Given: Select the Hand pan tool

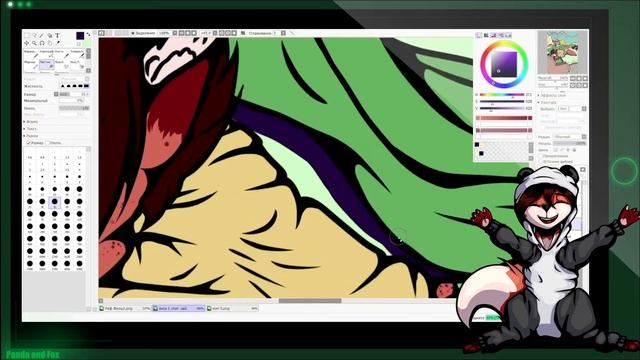Looking at the screenshot, I should tap(50, 43).
